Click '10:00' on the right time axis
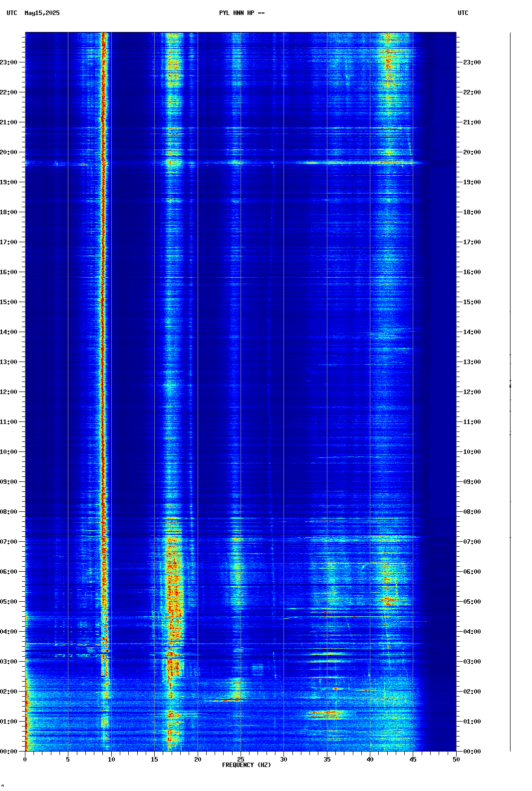 coord(472,452)
